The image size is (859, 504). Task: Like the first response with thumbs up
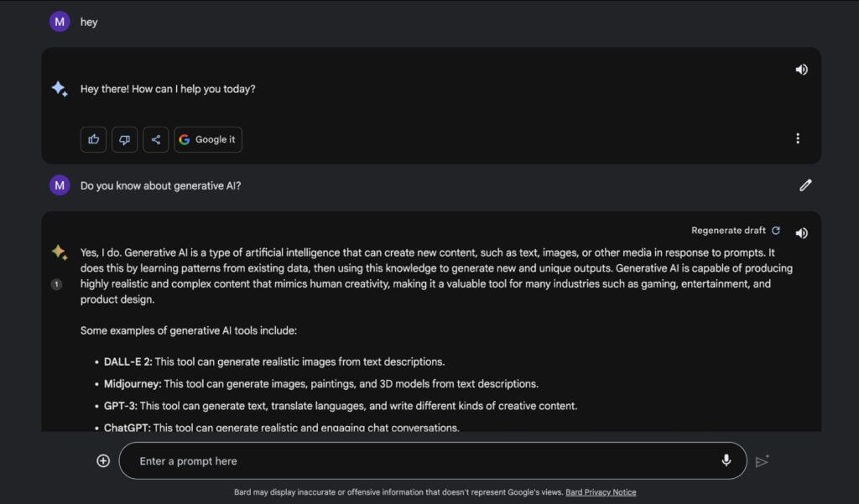pyautogui.click(x=93, y=140)
